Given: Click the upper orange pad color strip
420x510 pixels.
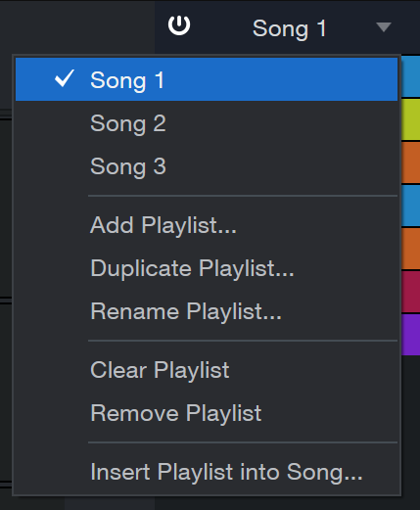Looking at the screenshot, I should [410, 162].
